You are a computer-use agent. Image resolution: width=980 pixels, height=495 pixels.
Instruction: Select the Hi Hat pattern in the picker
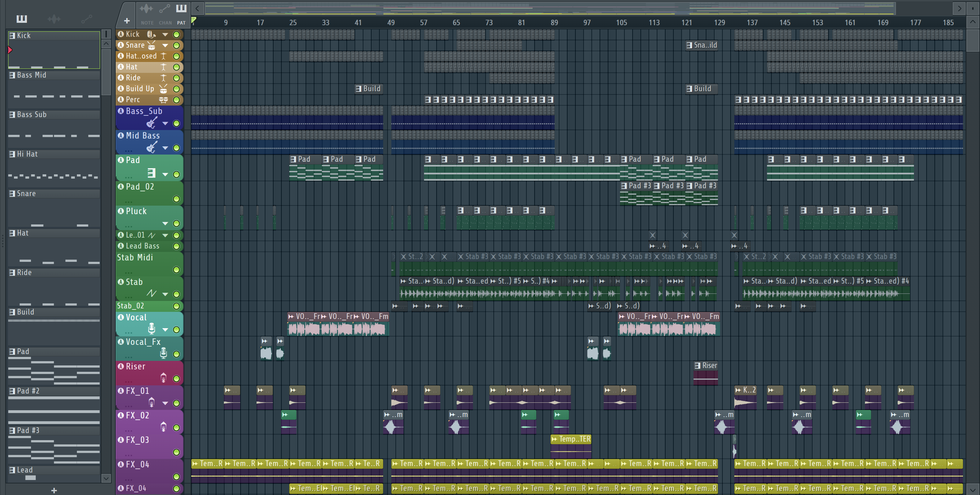click(x=54, y=168)
